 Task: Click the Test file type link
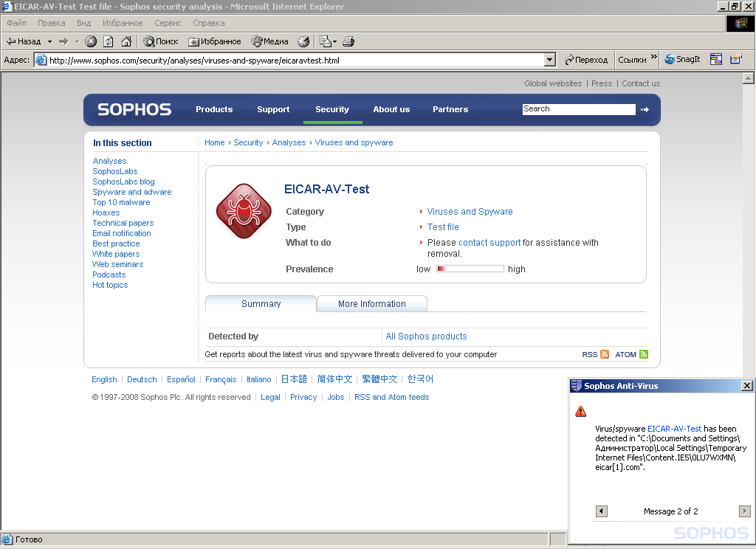443,227
